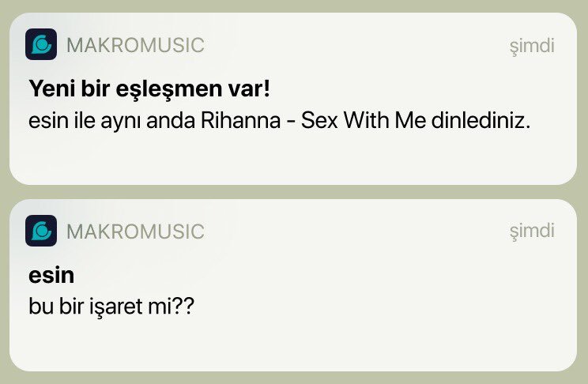The image size is (588, 384).
Task: Click the MAKROMUSIC label on the match notification
Action: pyautogui.click(x=135, y=46)
